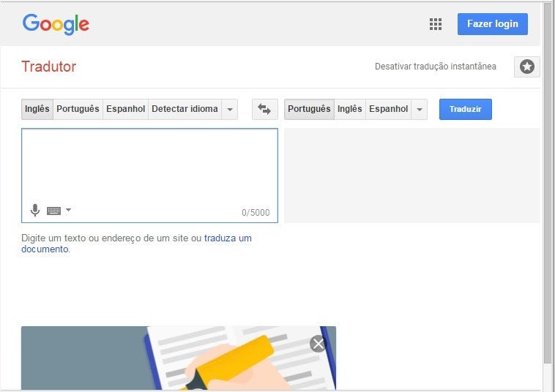
Task: Open the Google apps grid icon
Action: click(436, 24)
